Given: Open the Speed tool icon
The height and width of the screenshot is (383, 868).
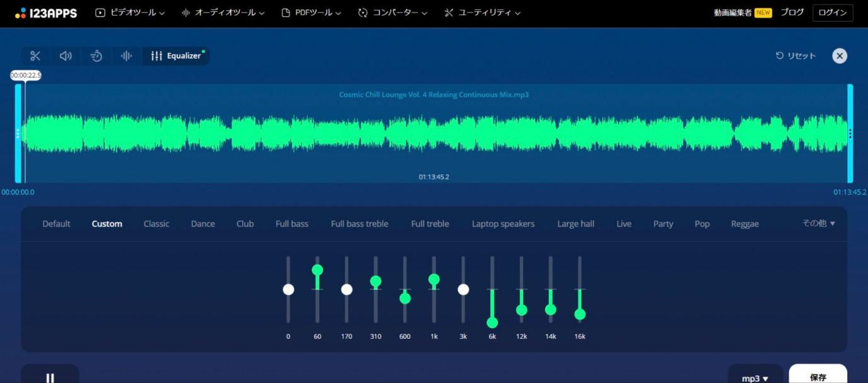Looking at the screenshot, I should click(x=96, y=56).
